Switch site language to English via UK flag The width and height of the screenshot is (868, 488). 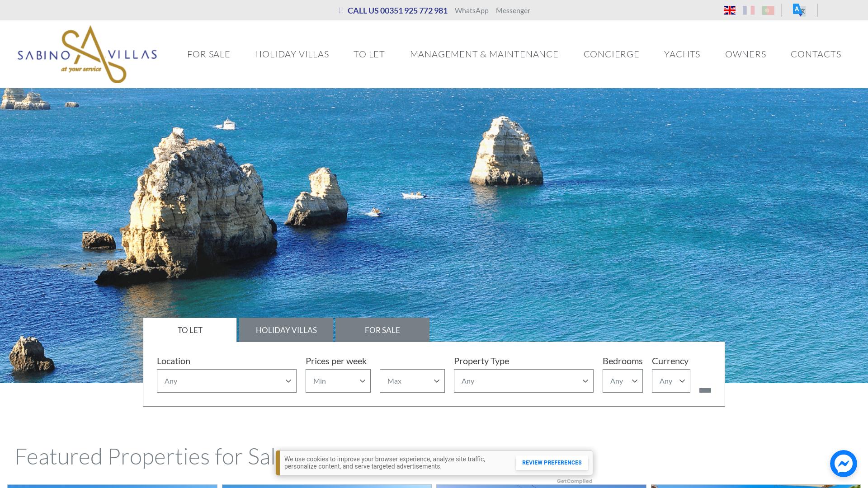click(x=729, y=10)
